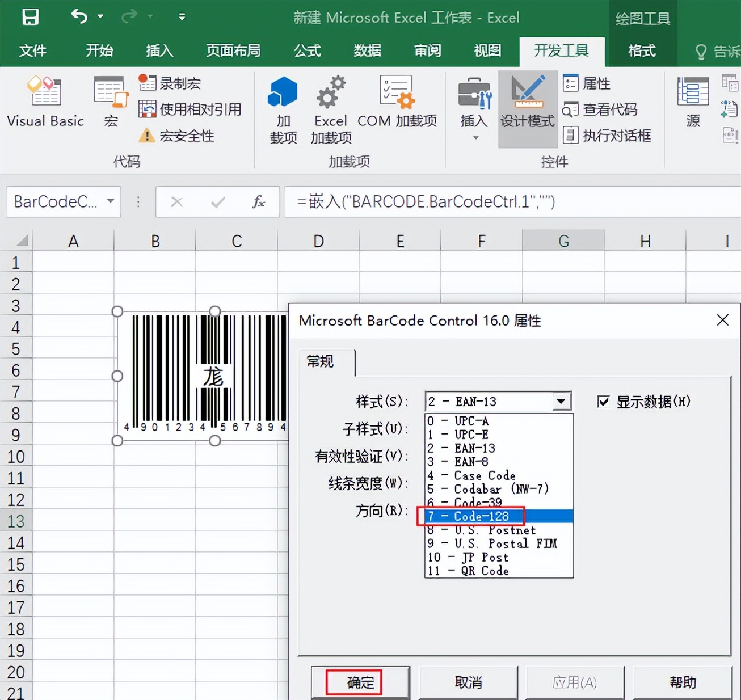Choose 0 - UPC-A style

click(499, 421)
